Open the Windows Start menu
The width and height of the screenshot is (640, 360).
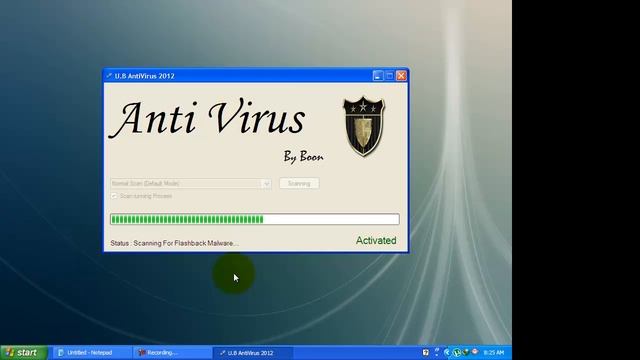[24, 353]
